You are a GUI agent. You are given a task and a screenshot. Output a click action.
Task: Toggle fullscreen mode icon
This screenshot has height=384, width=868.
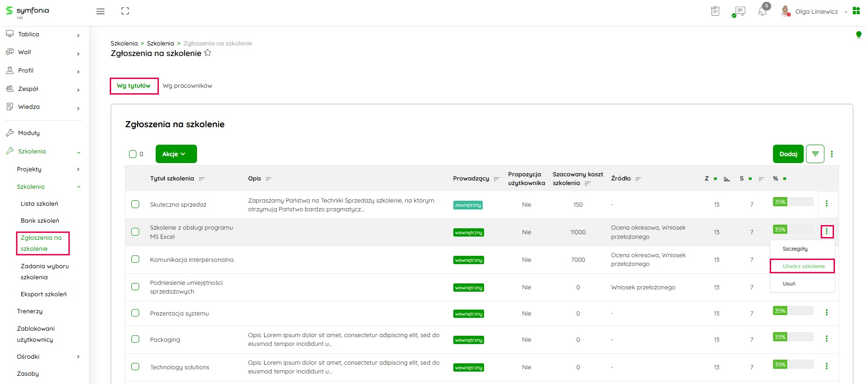125,11
